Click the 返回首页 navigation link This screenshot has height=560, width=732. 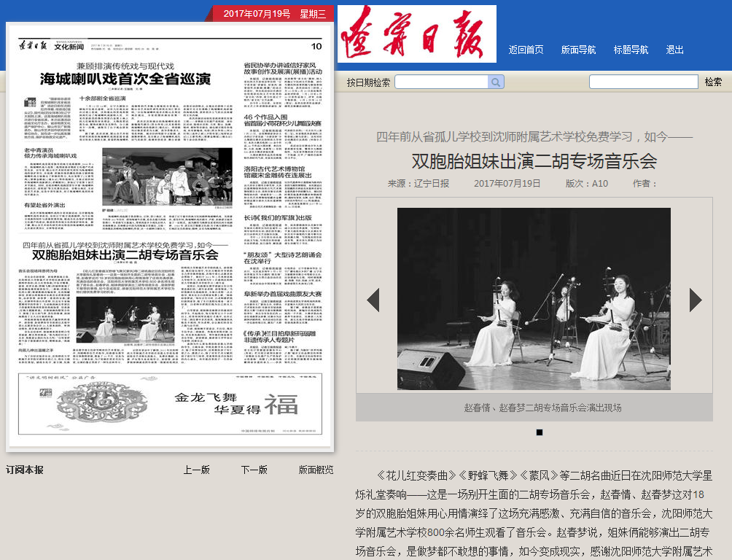coord(526,50)
